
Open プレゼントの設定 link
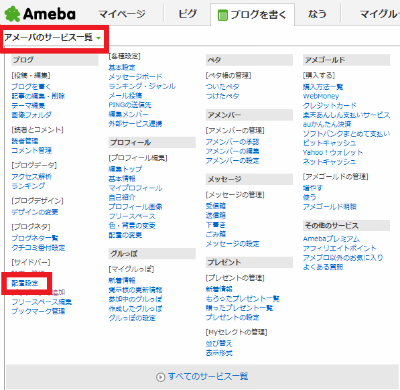click(x=232, y=317)
